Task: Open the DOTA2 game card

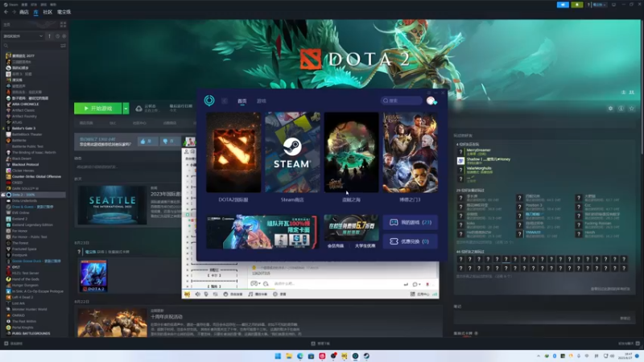Action: 233,153
